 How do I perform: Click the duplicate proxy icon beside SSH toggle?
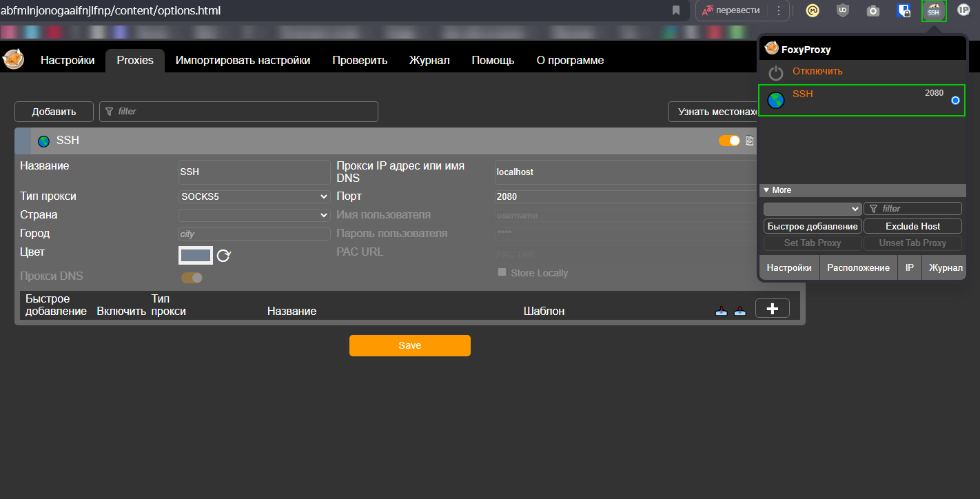[x=750, y=141]
